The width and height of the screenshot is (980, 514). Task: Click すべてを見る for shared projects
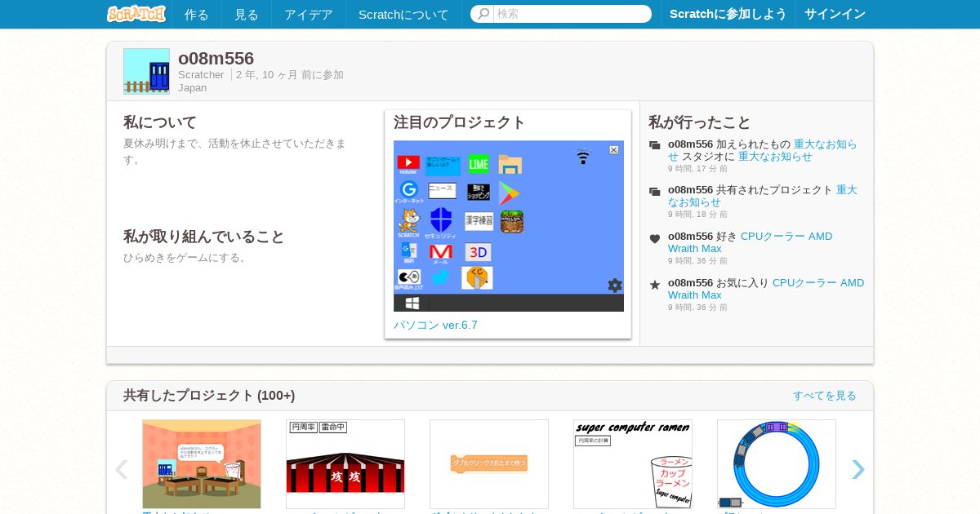825,396
